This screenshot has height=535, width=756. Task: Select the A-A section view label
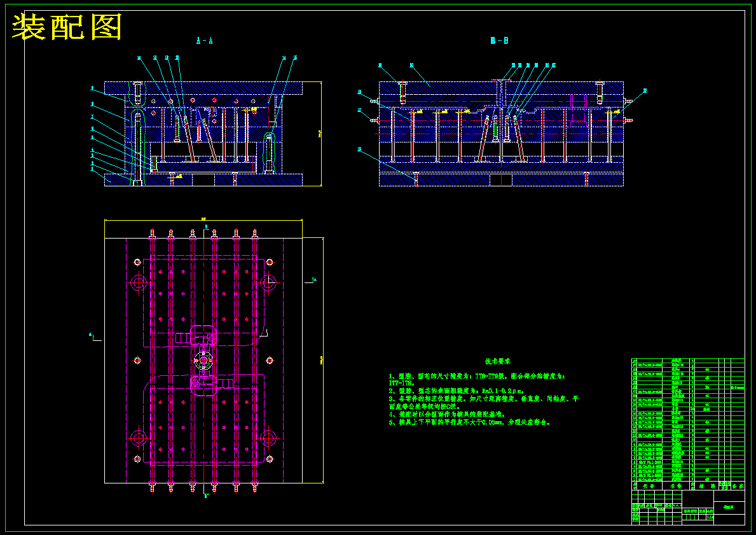[x=205, y=41]
